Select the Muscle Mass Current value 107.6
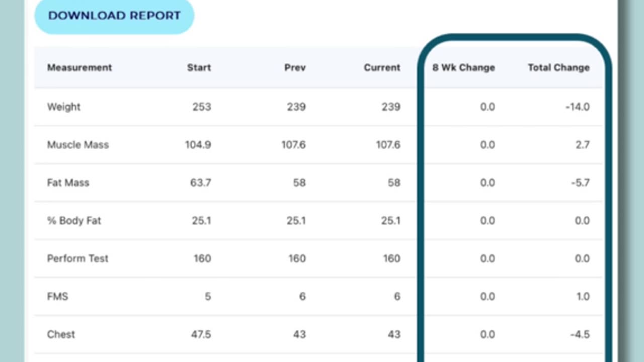This screenshot has height=362, width=644. 388,145
